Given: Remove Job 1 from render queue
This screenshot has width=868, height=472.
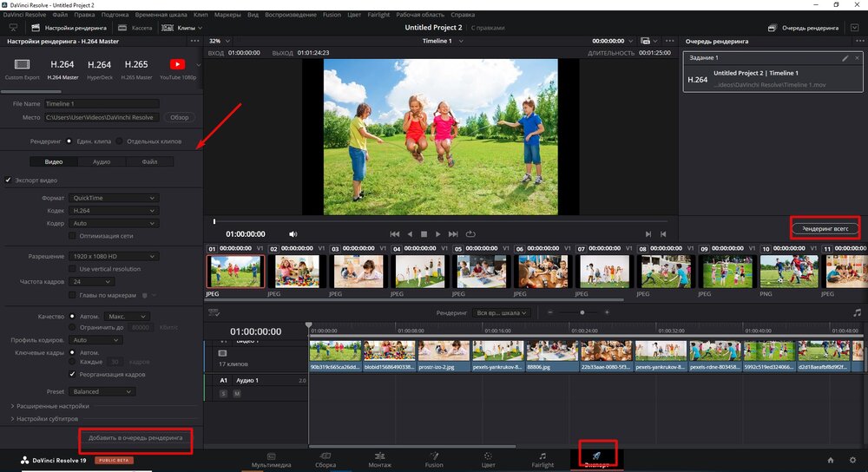Looking at the screenshot, I should (x=857, y=58).
